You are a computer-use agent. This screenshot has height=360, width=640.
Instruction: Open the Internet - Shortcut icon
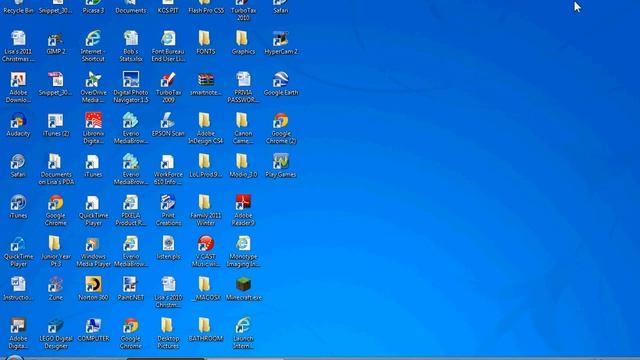93,46
